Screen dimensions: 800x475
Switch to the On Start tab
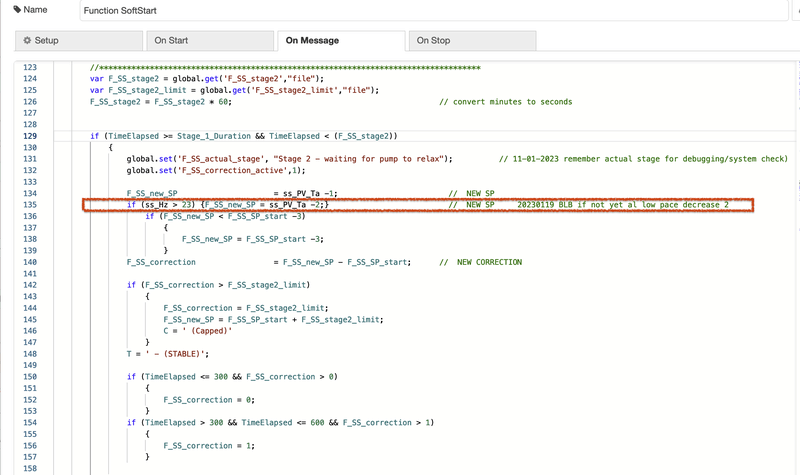click(x=210, y=41)
